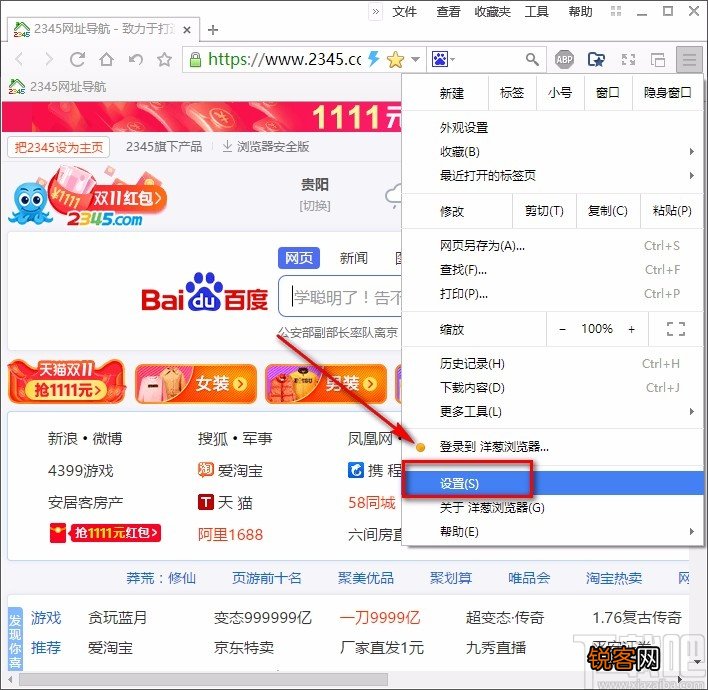The width and height of the screenshot is (708, 690).
Task: Click 登录到 洋葱浏览器...
Action: [552, 447]
